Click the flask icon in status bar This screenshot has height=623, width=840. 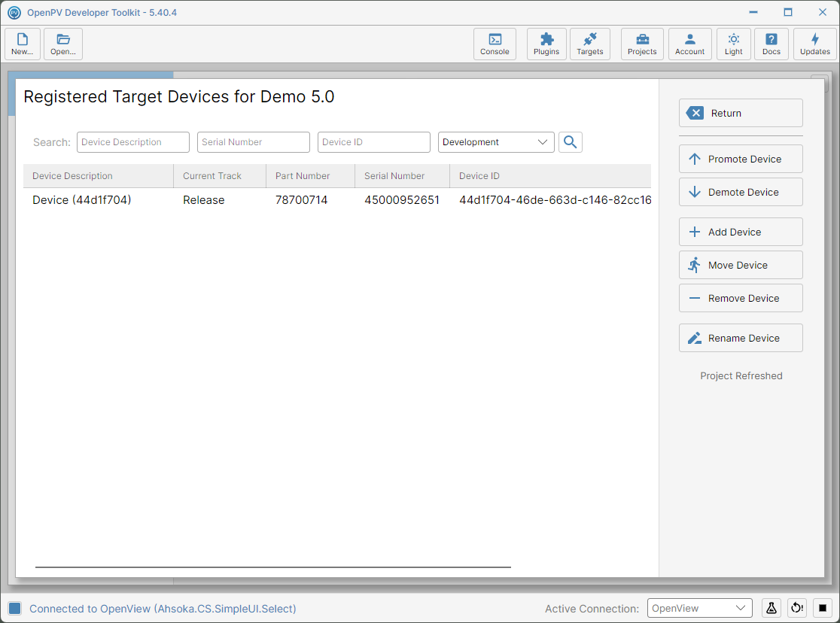[x=772, y=608]
